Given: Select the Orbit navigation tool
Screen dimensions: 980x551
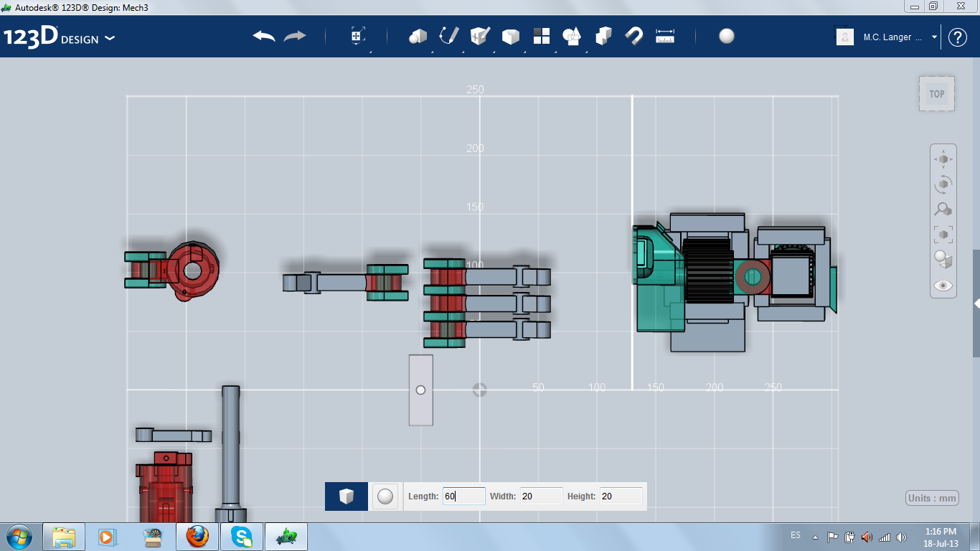Looking at the screenshot, I should click(943, 184).
